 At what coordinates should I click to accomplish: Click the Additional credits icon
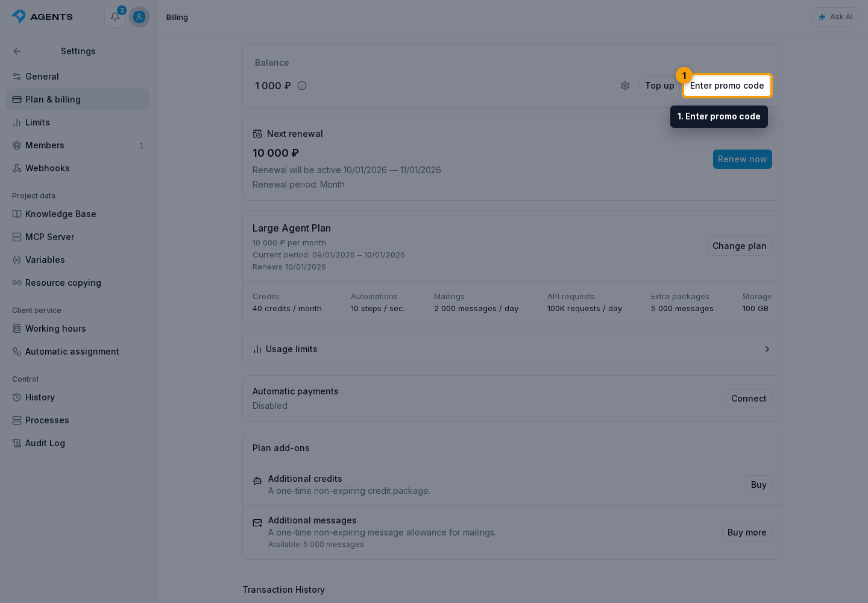click(x=257, y=481)
